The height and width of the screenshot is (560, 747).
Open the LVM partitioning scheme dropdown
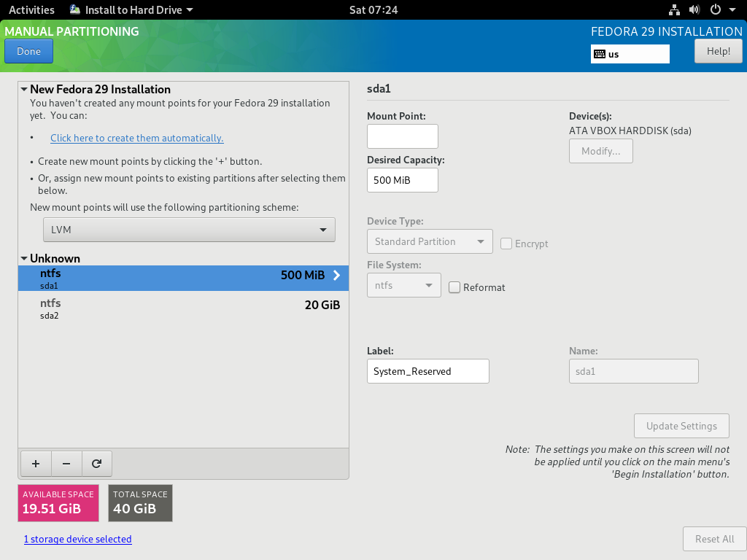(x=189, y=230)
